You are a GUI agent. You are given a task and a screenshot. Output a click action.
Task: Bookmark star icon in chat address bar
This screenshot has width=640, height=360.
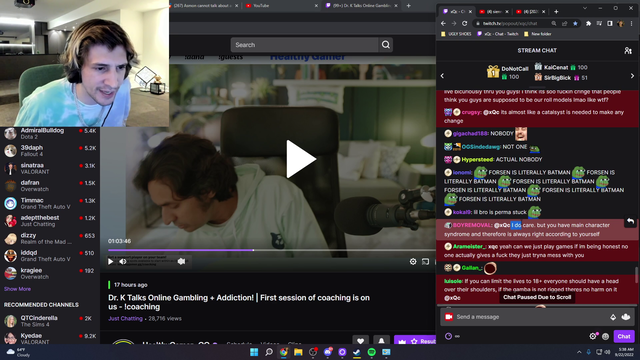[x=576, y=24]
